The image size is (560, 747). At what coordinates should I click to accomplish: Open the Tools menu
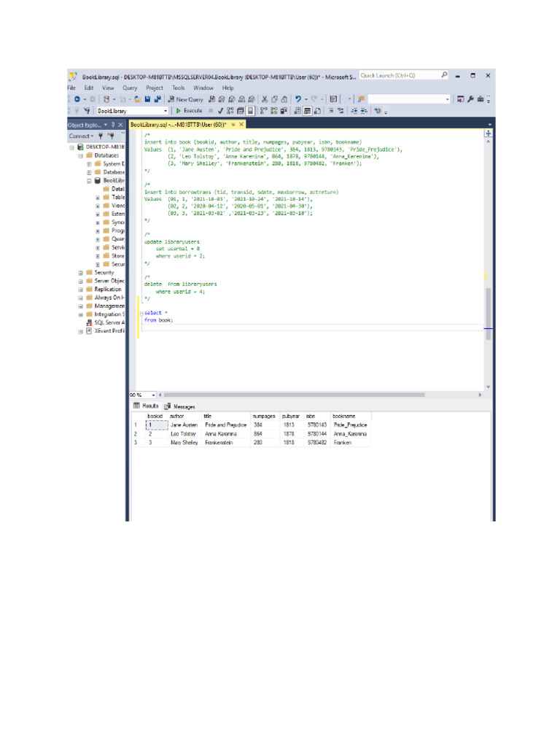(178, 88)
